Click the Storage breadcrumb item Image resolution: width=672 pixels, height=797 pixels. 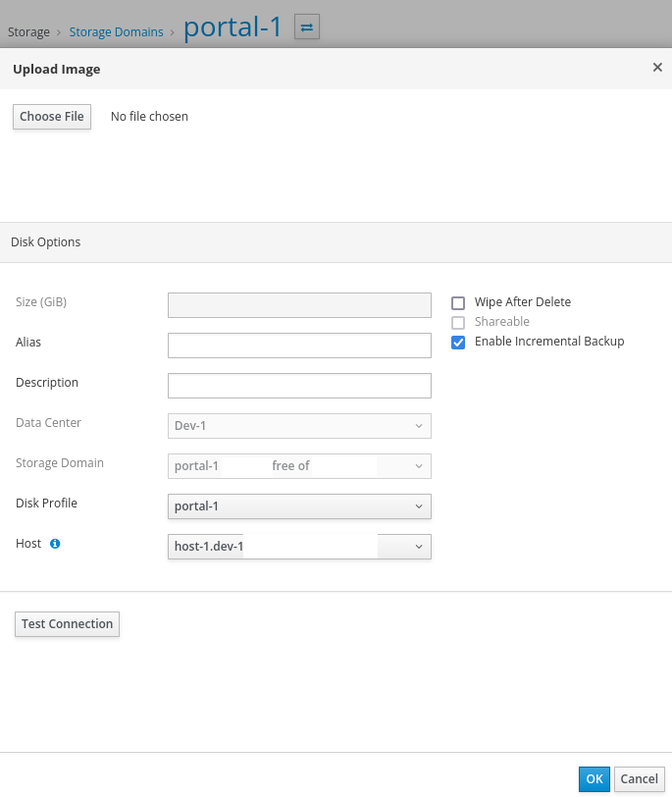[x=28, y=32]
